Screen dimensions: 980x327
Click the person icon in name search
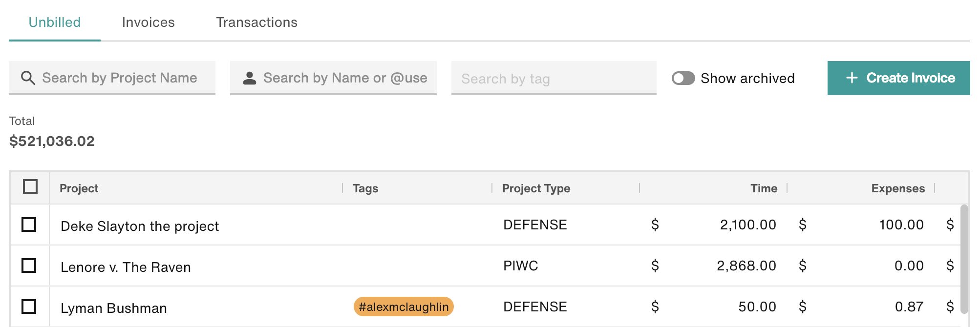pos(250,78)
